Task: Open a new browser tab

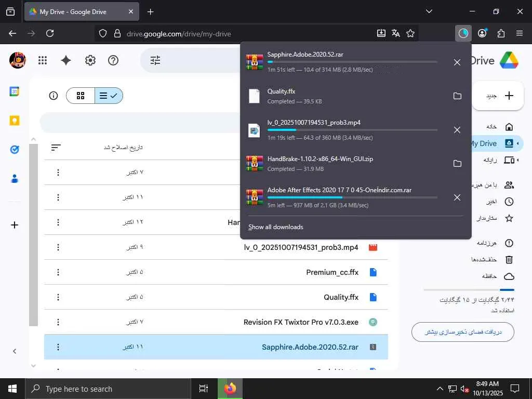Action: 150,12
